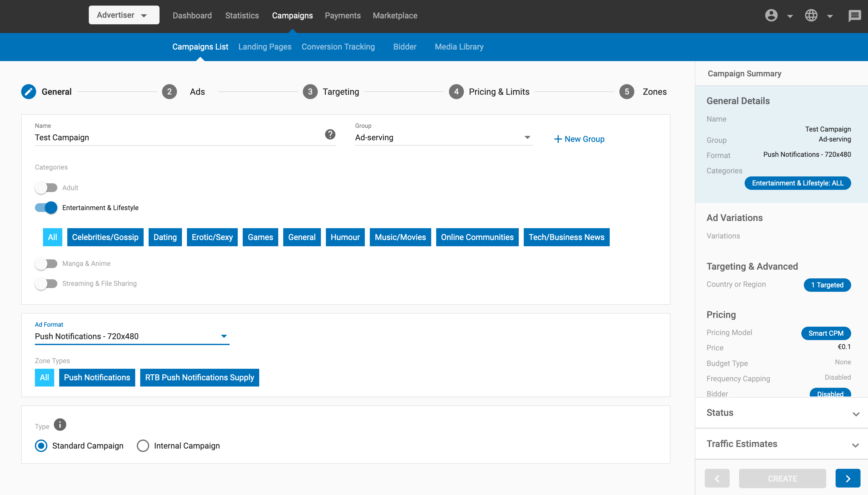The width and height of the screenshot is (868, 495).
Task: Open the chat messages icon
Action: pos(854,15)
